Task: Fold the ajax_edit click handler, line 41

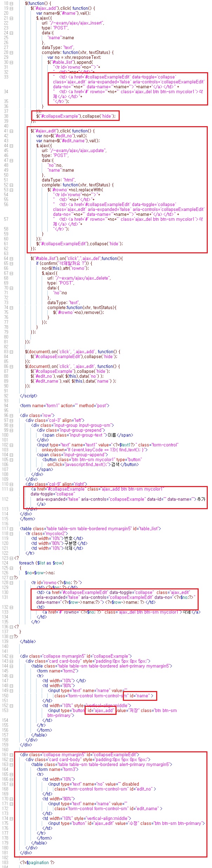Action: pyautogui.click(x=11, y=131)
